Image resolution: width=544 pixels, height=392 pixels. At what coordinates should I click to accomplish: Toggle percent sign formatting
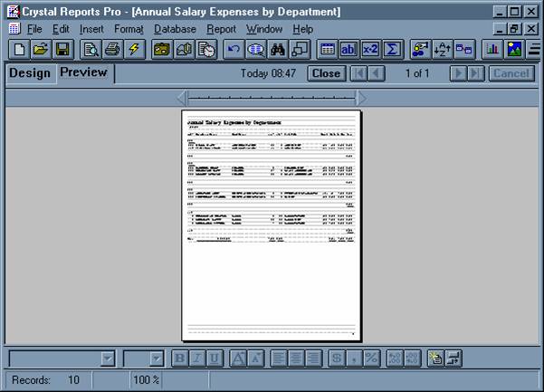click(x=371, y=359)
